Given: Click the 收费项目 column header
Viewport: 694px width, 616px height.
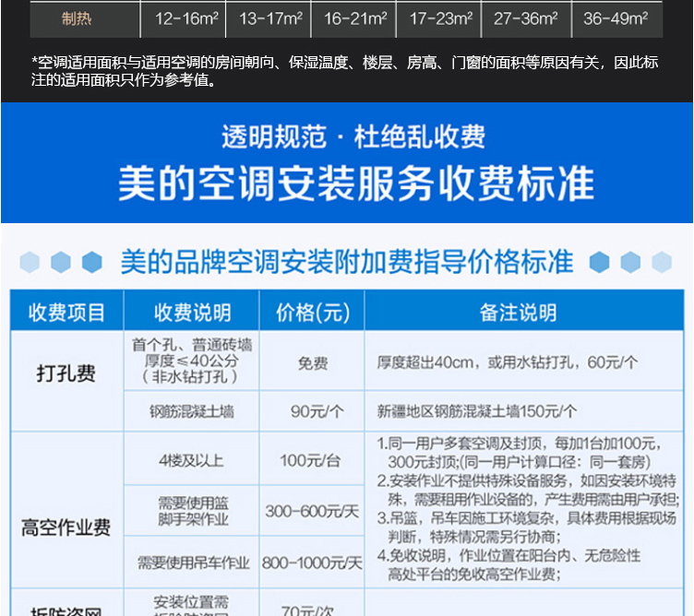Looking at the screenshot, I should [x=66, y=313].
